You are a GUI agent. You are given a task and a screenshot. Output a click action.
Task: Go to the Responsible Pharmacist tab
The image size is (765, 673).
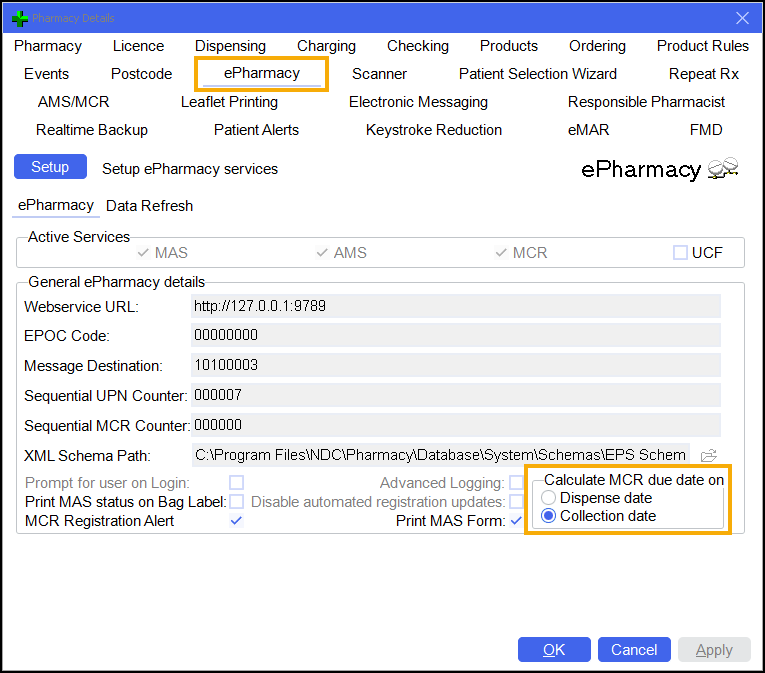coord(646,102)
